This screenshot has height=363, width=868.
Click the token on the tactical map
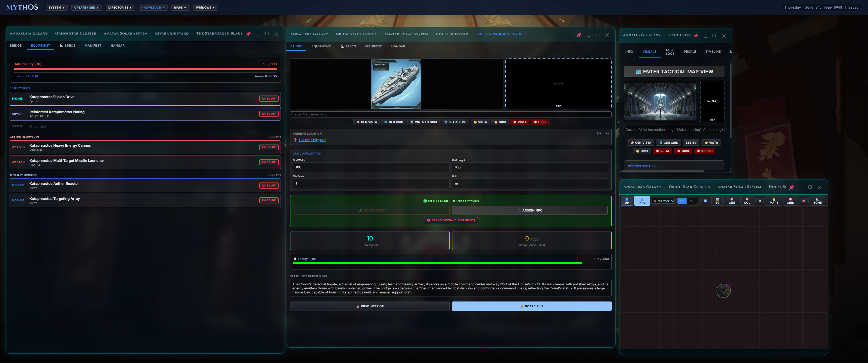point(723,291)
